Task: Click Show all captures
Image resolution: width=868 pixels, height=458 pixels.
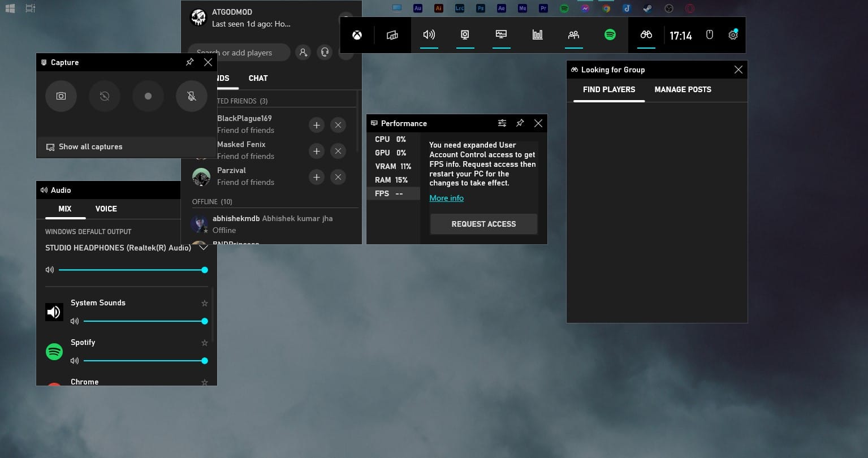Action: click(127, 146)
